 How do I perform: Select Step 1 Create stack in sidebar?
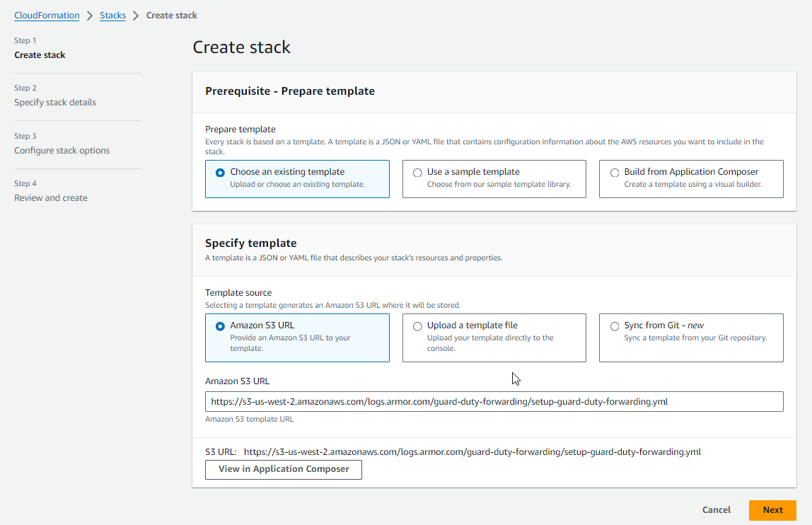tap(40, 55)
